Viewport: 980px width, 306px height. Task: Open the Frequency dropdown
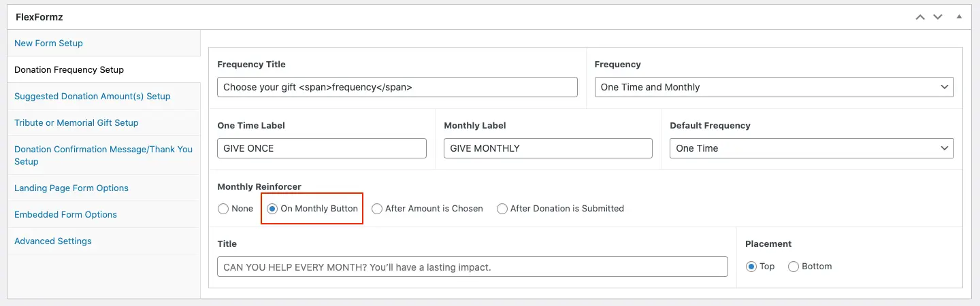[774, 87]
